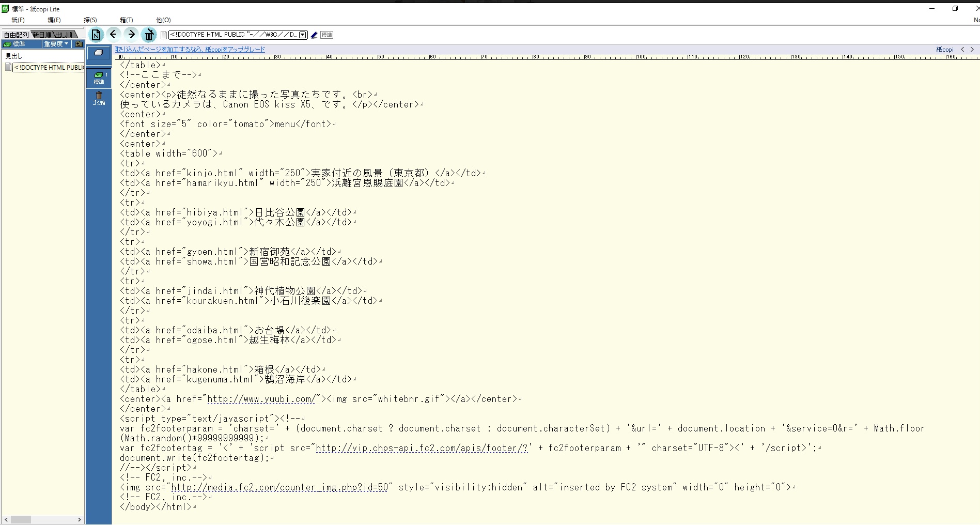Click the ogose.html 越生梅林 line
The image size is (980, 525).
pyautogui.click(x=230, y=340)
